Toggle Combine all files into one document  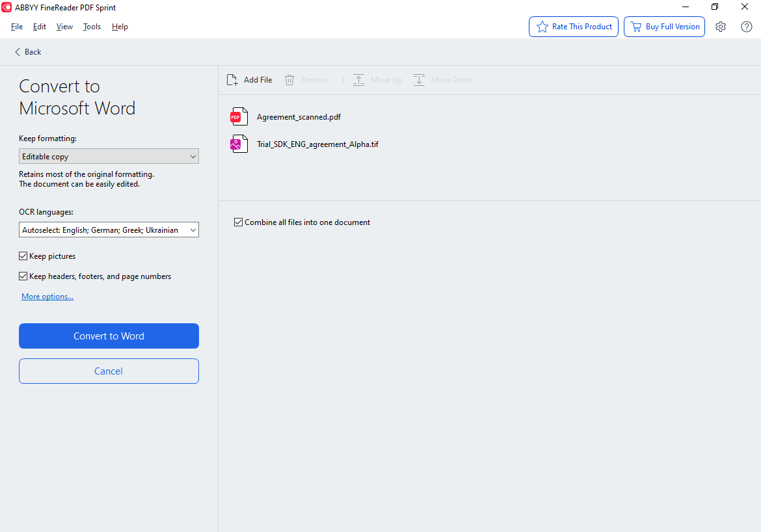click(x=238, y=222)
